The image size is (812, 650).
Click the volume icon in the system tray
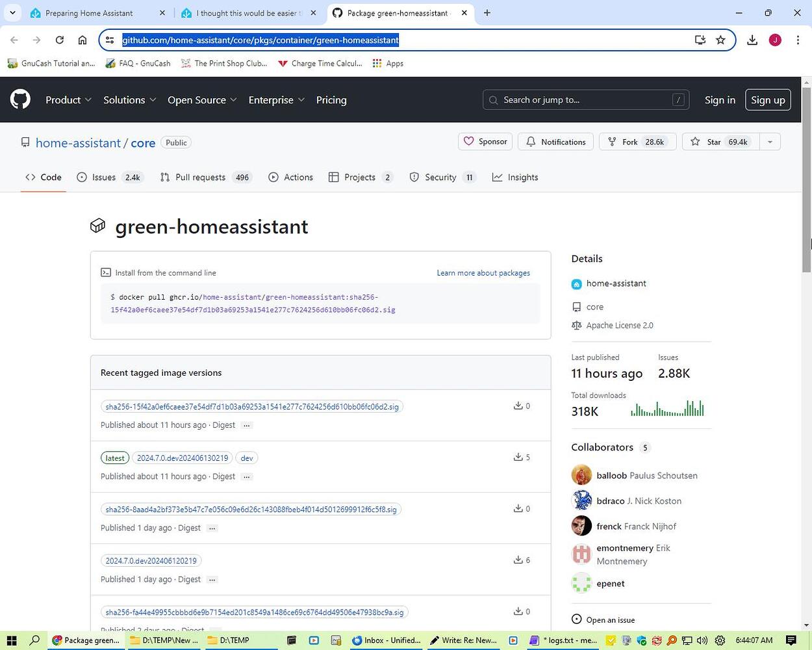pos(702,640)
